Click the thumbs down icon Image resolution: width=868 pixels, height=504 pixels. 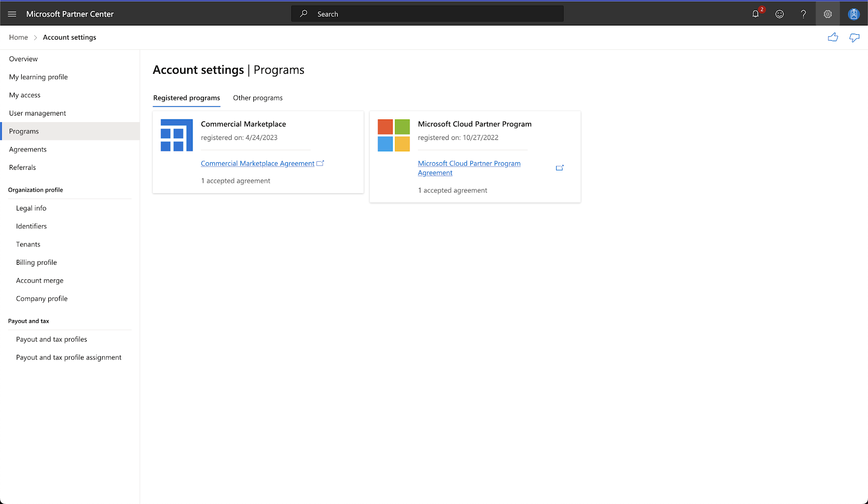(854, 37)
